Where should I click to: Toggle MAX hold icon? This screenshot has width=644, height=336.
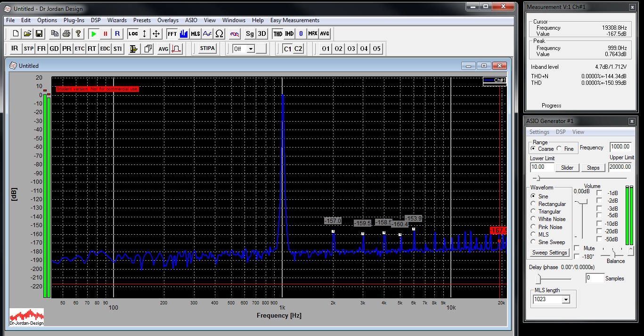pyautogui.click(x=313, y=33)
